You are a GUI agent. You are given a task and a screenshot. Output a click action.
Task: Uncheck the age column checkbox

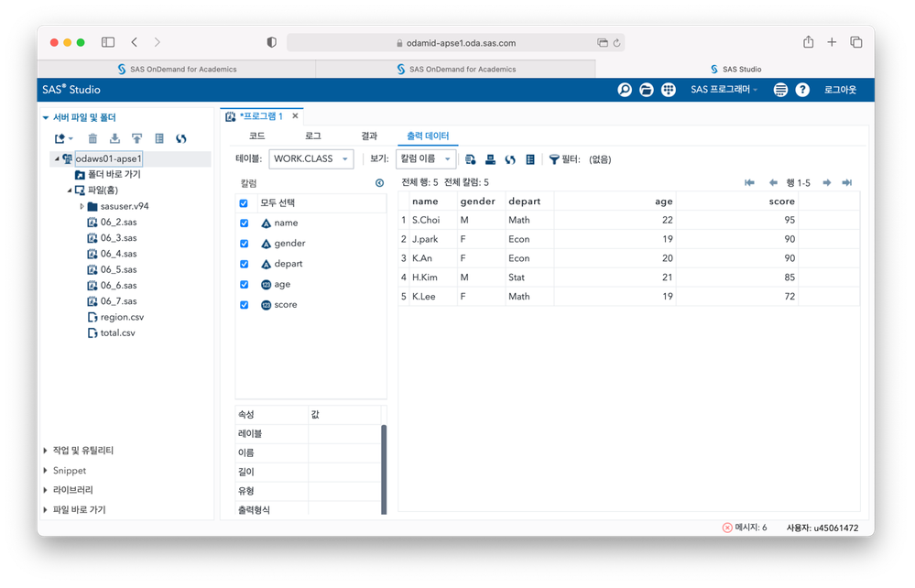[x=244, y=285]
